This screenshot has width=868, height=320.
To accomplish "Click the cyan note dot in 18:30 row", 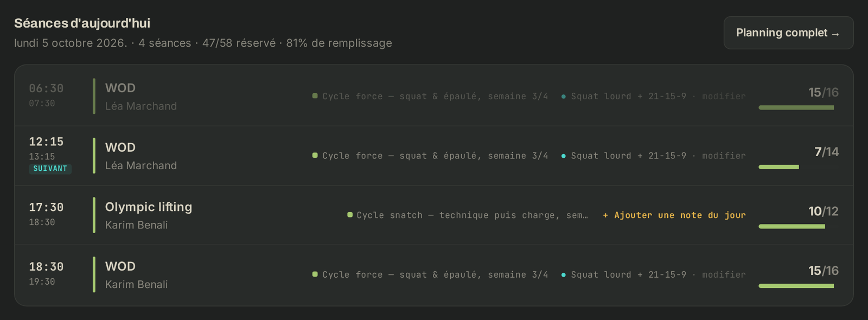I will 563,275.
